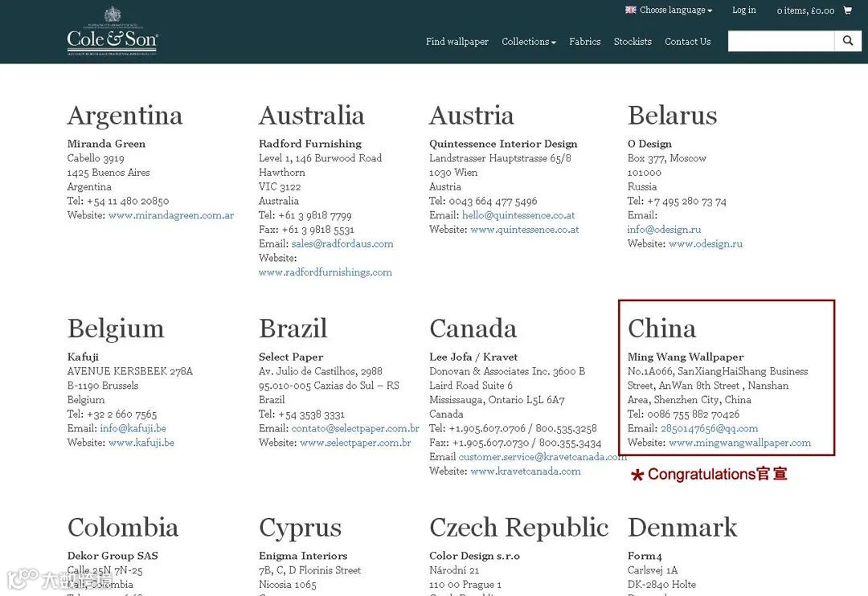The height and width of the screenshot is (596, 868).
Task: Click Color Design s.r.o name
Action: pyautogui.click(x=474, y=556)
